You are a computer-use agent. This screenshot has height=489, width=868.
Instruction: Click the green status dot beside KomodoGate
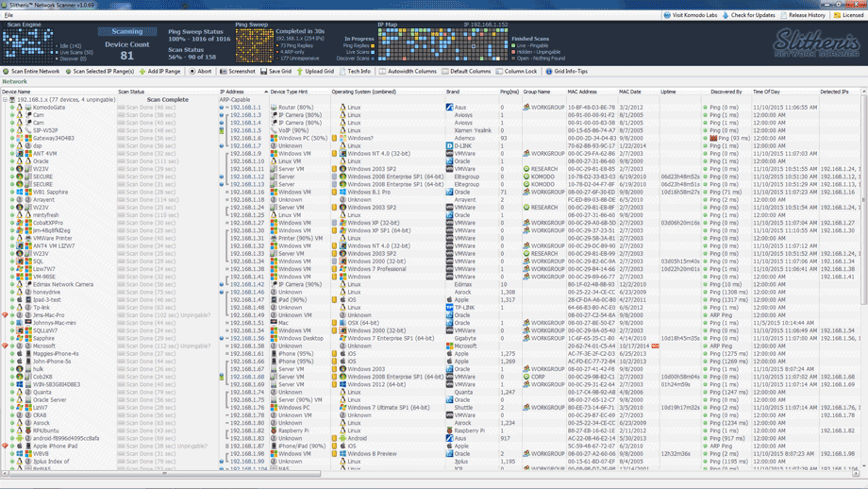(x=12, y=108)
